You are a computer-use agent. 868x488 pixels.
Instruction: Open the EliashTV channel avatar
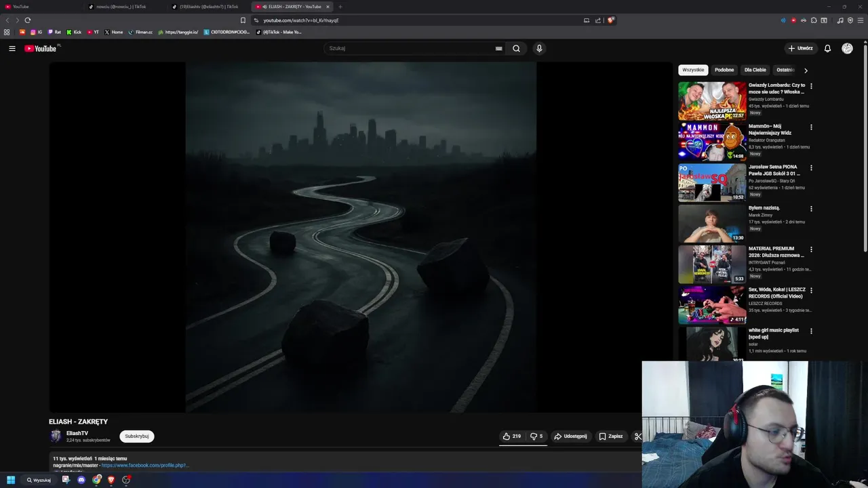(56, 436)
